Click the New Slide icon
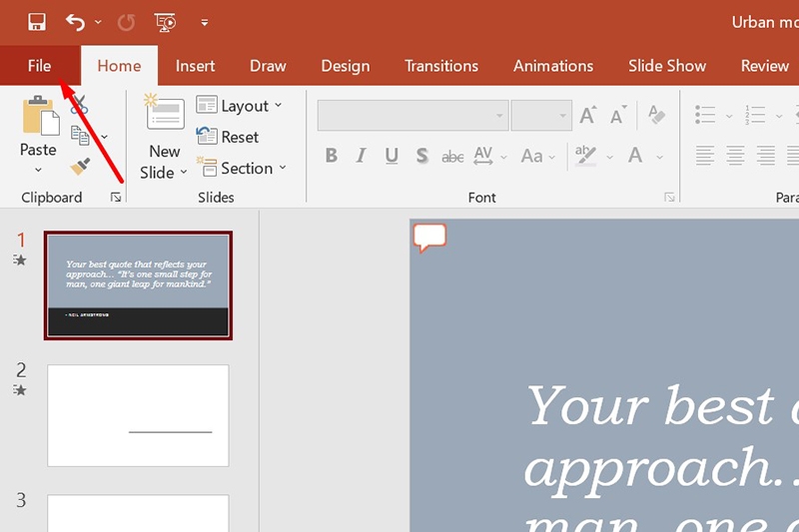This screenshot has height=532, width=799. 164,112
